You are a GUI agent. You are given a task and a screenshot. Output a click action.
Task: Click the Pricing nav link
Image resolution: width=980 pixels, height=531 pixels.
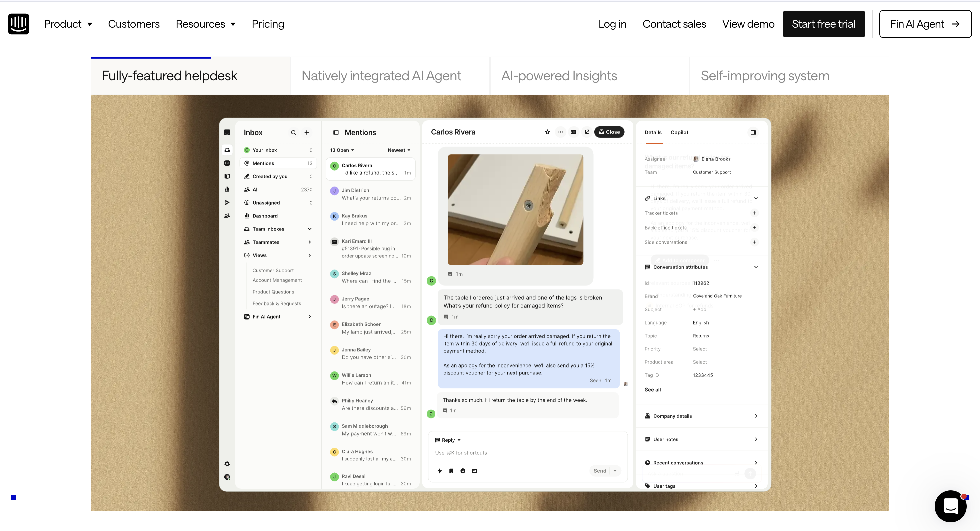pyautogui.click(x=268, y=24)
